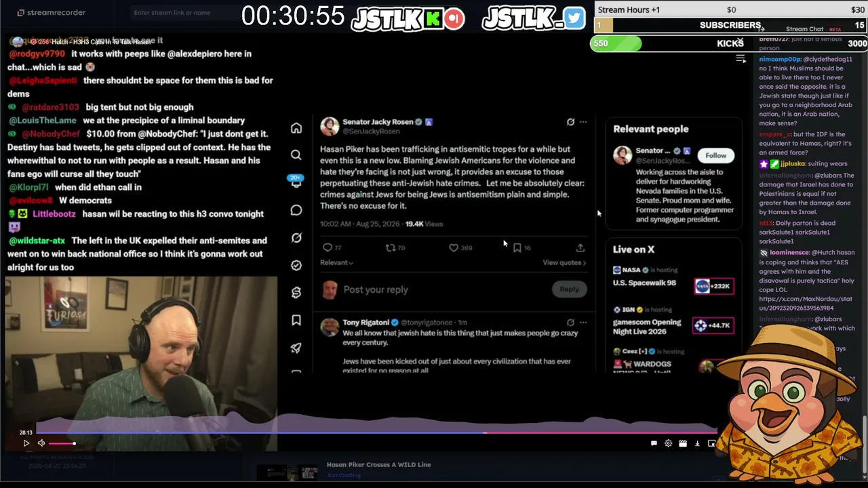Open three-dot menu on Tony Rigatoni's reply
Viewport: 868px width, 488px height.
point(583,323)
